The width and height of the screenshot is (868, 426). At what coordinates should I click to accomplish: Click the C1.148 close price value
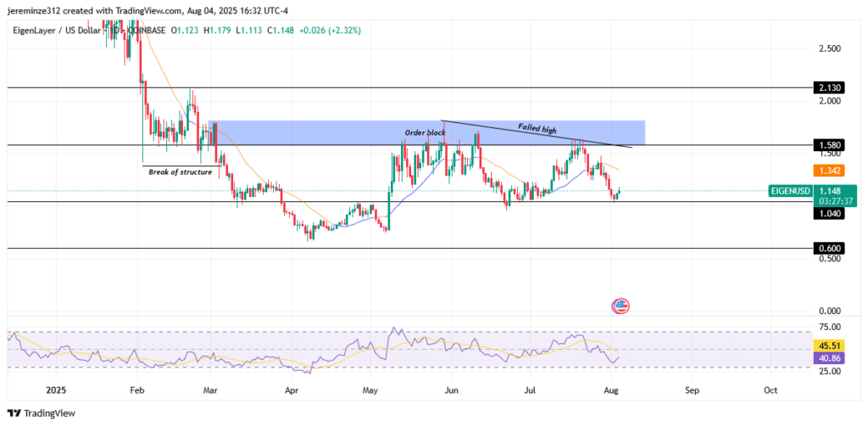pos(281,31)
